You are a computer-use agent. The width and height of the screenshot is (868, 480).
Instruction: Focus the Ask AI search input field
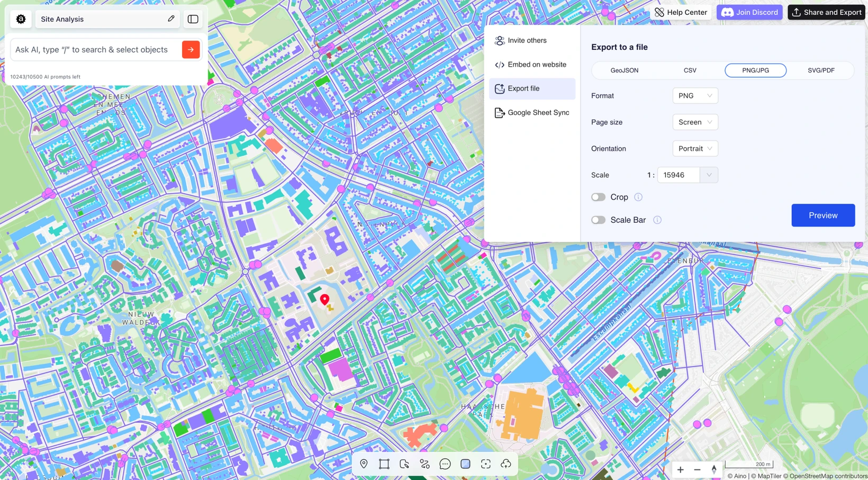96,50
